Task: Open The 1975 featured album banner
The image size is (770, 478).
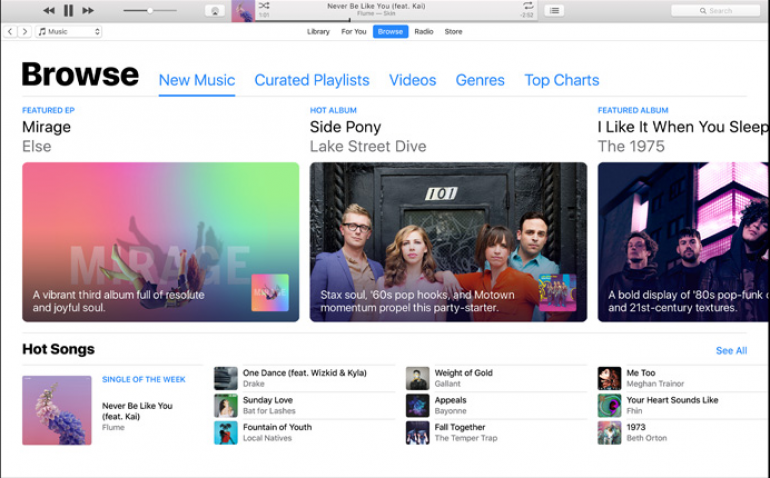Action: [684, 242]
